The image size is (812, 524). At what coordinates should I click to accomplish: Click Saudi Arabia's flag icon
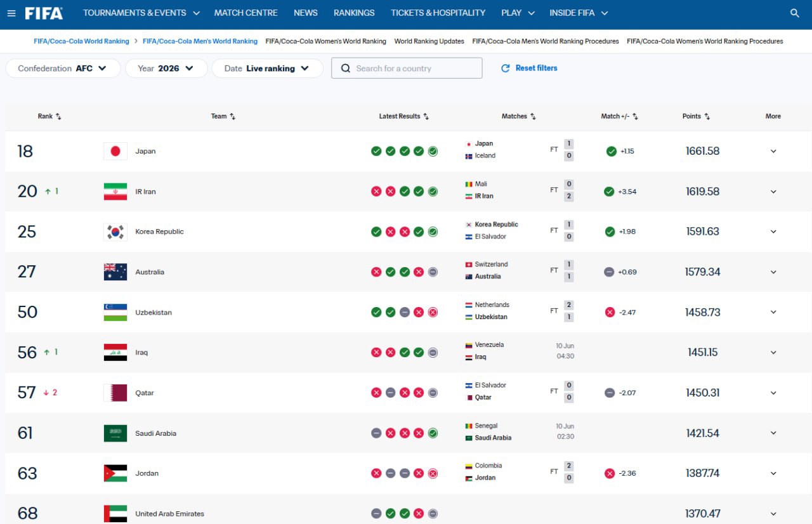[115, 433]
